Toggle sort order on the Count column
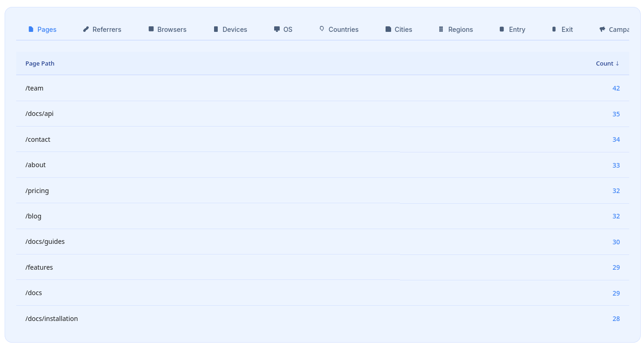 click(607, 63)
